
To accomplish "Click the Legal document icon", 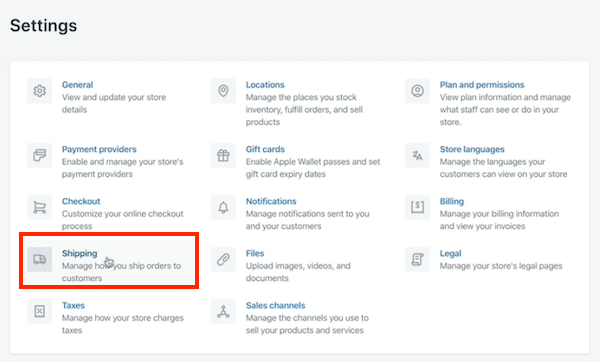I will [417, 259].
